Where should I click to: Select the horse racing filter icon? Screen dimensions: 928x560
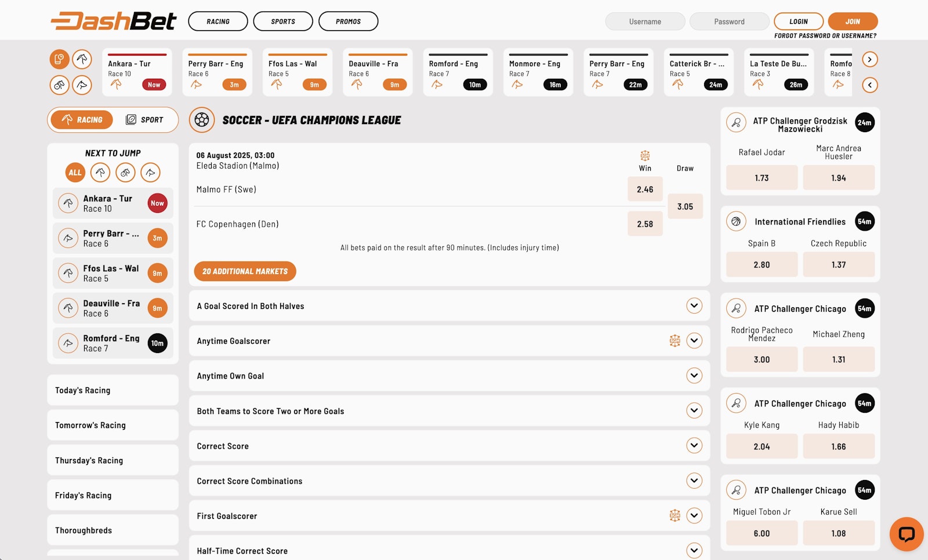pyautogui.click(x=82, y=59)
